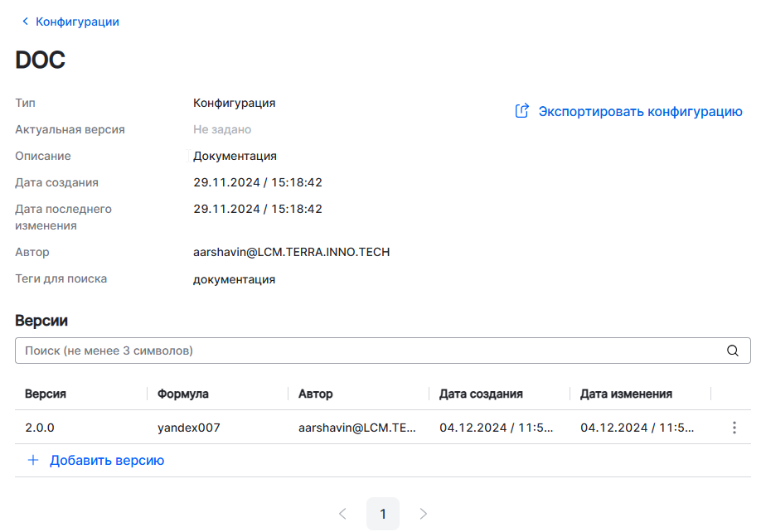Click the truncated author cell in the versions table

click(x=357, y=428)
